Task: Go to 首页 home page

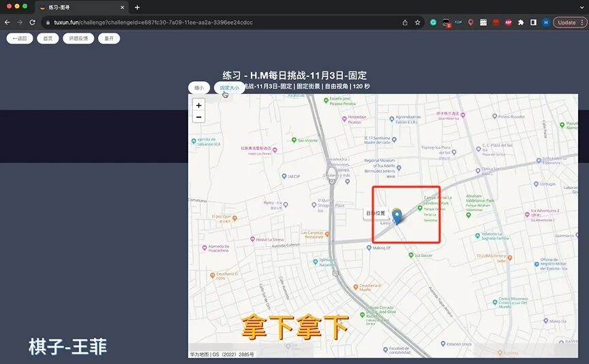Action: point(48,38)
